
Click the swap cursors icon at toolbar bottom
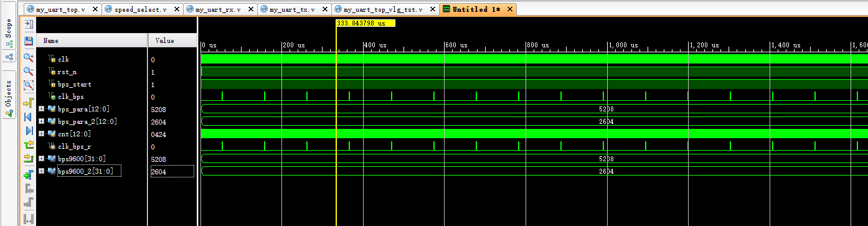tap(28, 219)
